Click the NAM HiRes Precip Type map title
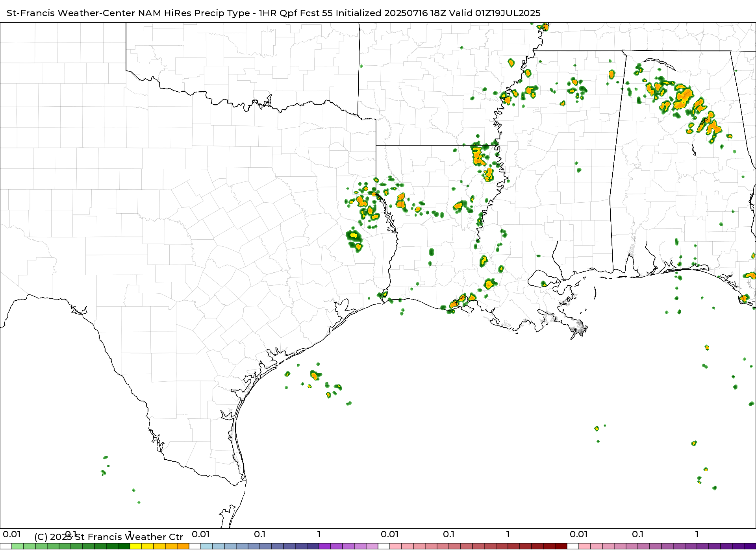This screenshot has width=756, height=551. point(274,13)
